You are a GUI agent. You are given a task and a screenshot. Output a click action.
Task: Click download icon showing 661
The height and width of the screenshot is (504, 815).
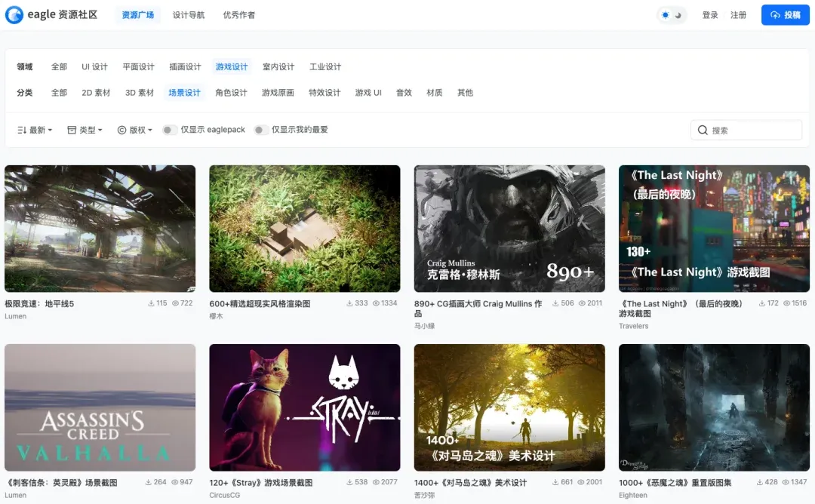point(555,482)
